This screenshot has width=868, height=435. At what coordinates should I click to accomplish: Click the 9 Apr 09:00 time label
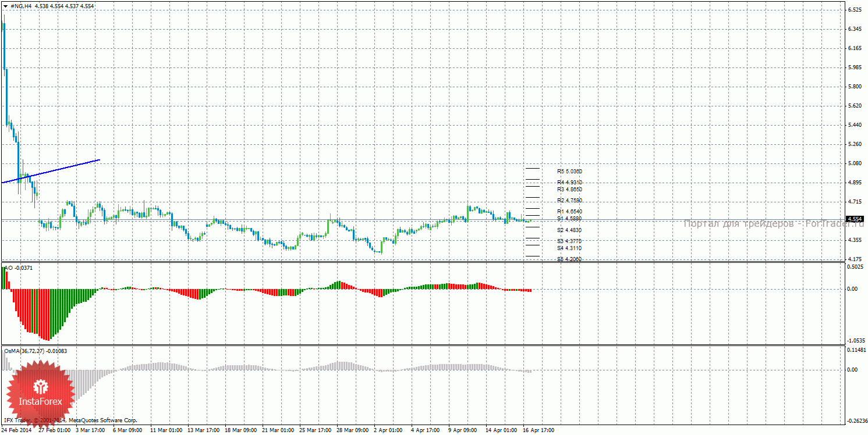tap(463, 430)
